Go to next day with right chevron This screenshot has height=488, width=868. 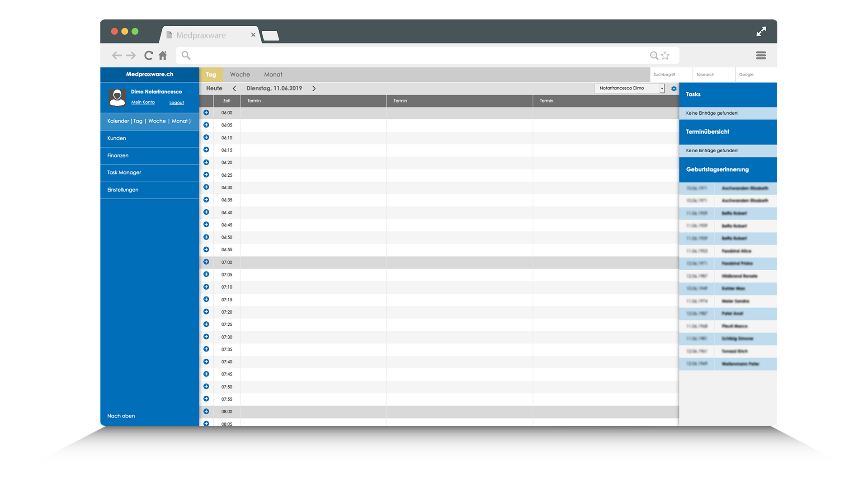coord(314,88)
